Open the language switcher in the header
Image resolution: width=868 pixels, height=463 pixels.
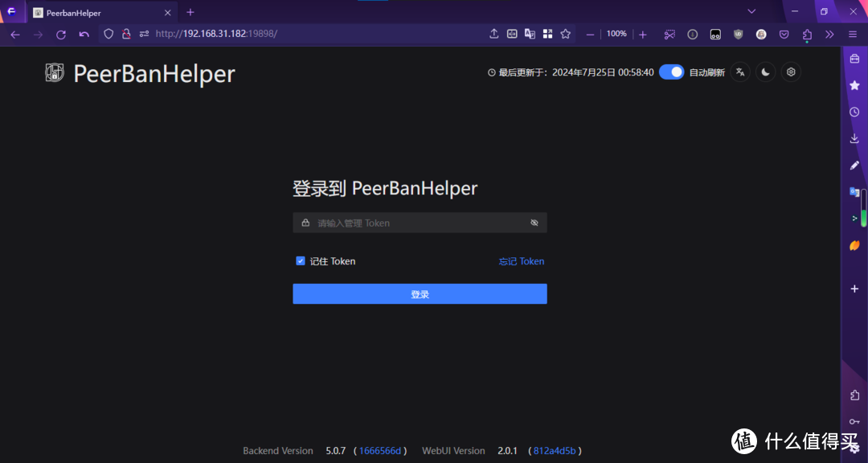click(739, 72)
